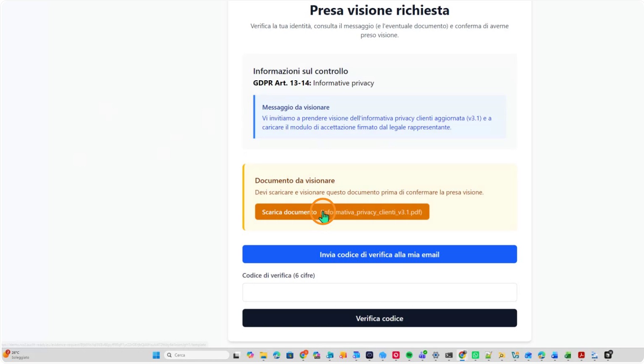Open Task View from the taskbar
The image size is (644, 364).
pyautogui.click(x=236, y=355)
